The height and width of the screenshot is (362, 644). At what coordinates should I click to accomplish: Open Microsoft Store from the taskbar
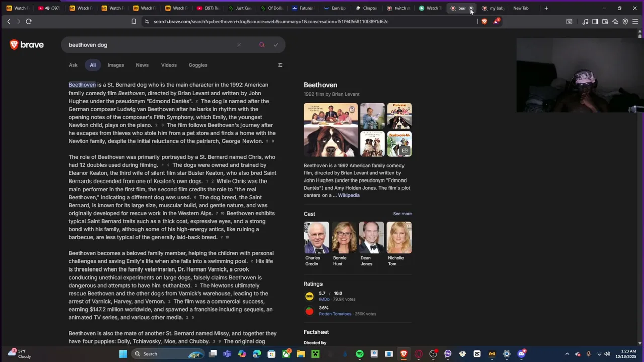click(x=272, y=354)
